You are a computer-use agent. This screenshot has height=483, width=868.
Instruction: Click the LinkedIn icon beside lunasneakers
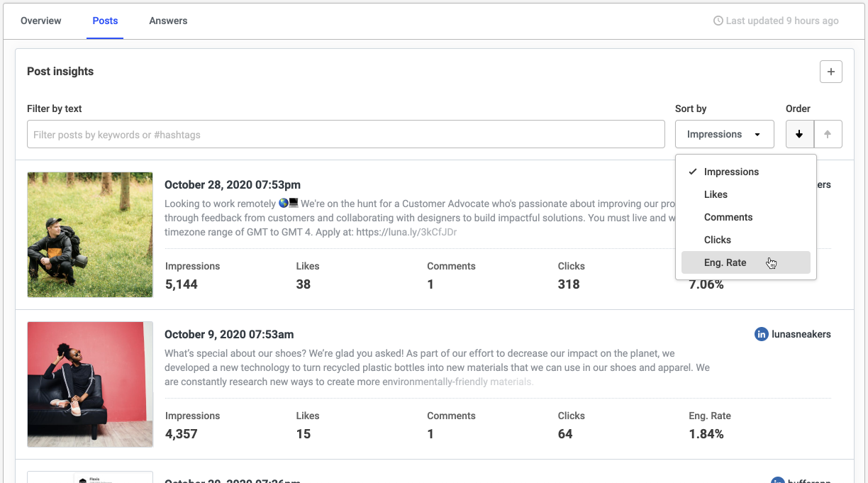(762, 334)
